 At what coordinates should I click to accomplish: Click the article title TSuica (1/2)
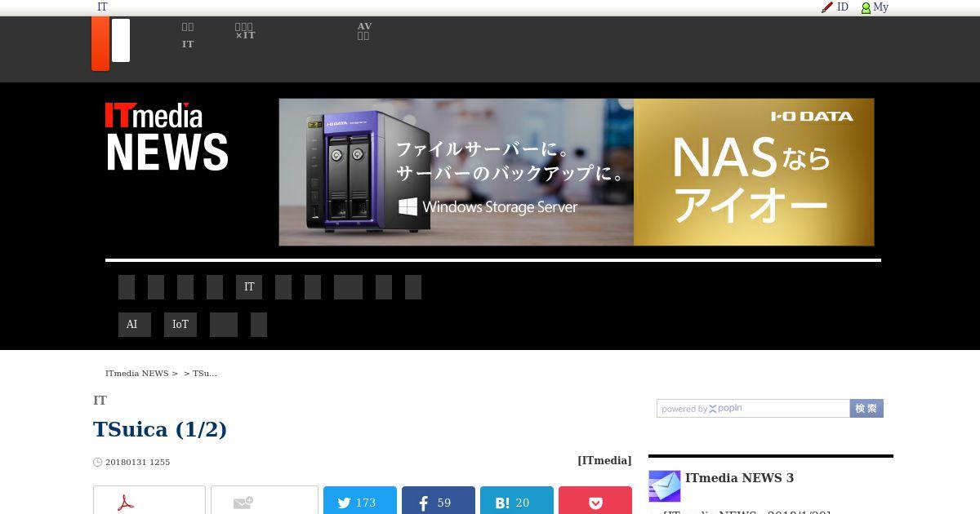click(160, 429)
